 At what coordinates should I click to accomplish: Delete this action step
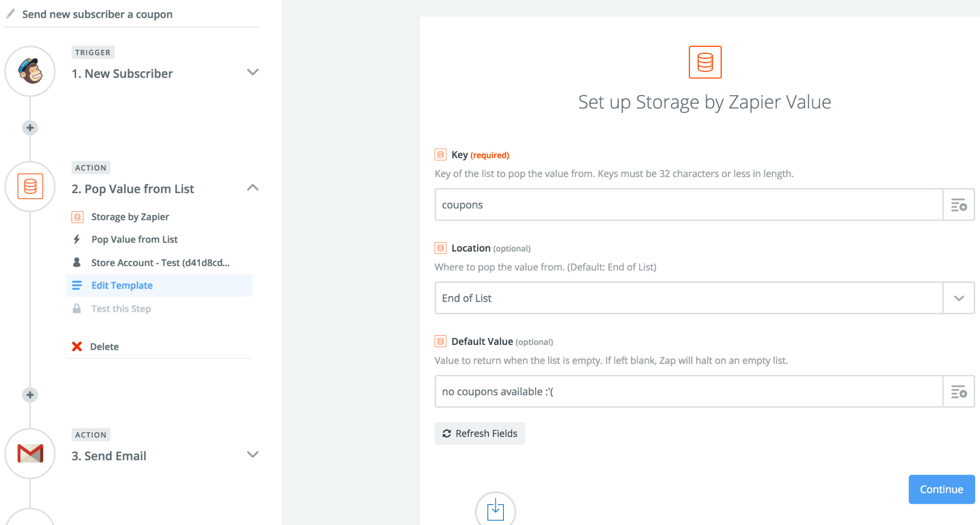tap(104, 346)
